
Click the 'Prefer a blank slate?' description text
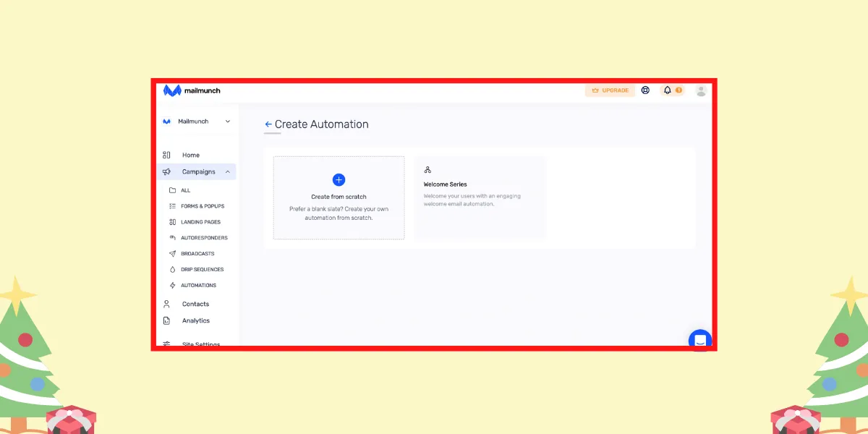[x=339, y=213]
